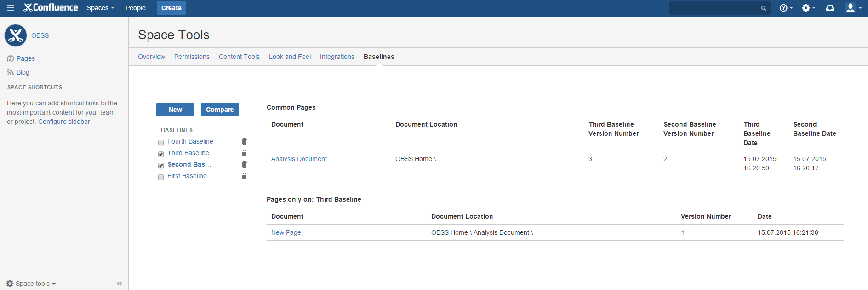Remove Second Baseline using its trash icon
This screenshot has width=868, height=290.
244,164
